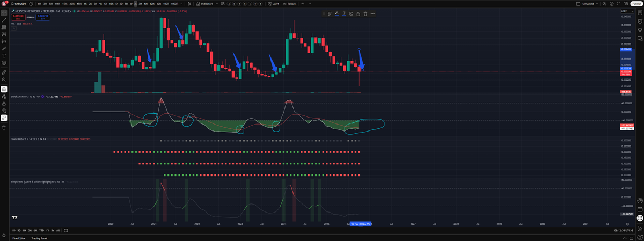Lock the selected drawing
The width and height of the screenshot is (644, 241).
pyautogui.click(x=358, y=13)
